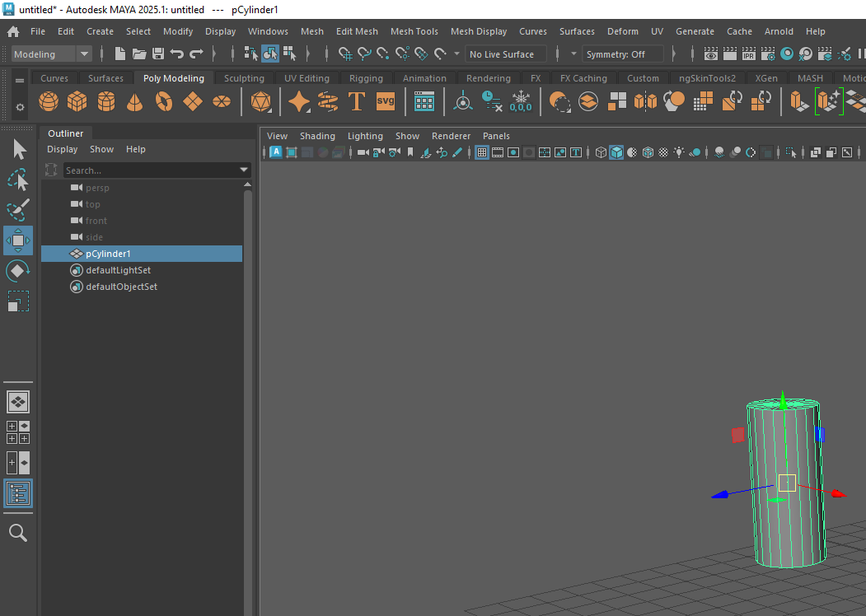Toggle wireframe on shaded viewport button
The height and width of the screenshot is (616, 866).
point(648,152)
